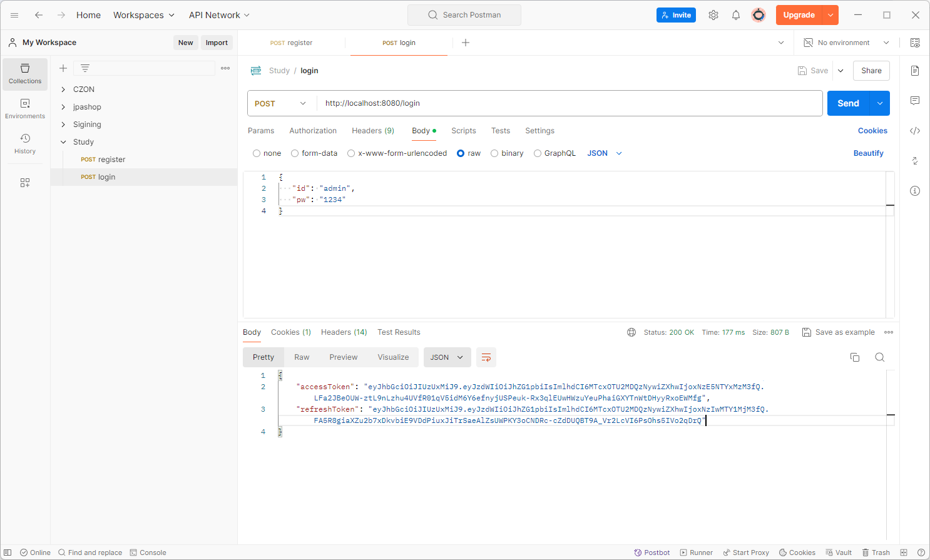Open the request info icon
Image resolution: width=930 pixels, height=560 pixels.
pyautogui.click(x=915, y=191)
